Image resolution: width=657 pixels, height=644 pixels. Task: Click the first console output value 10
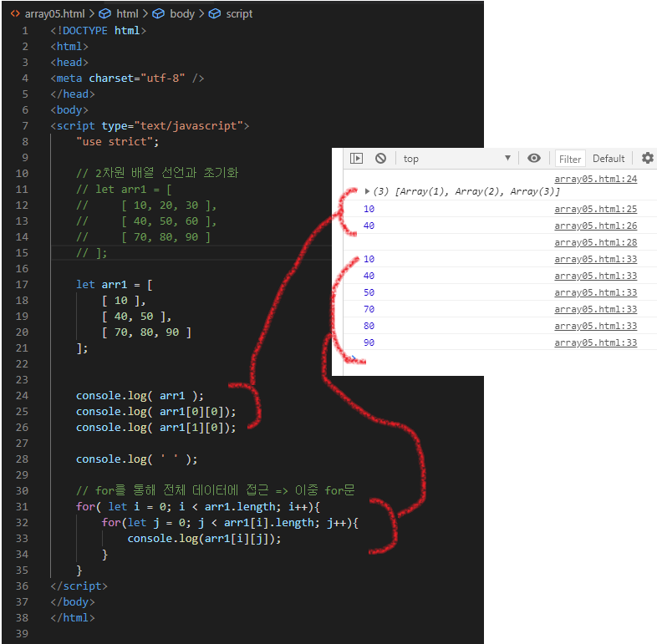click(369, 209)
